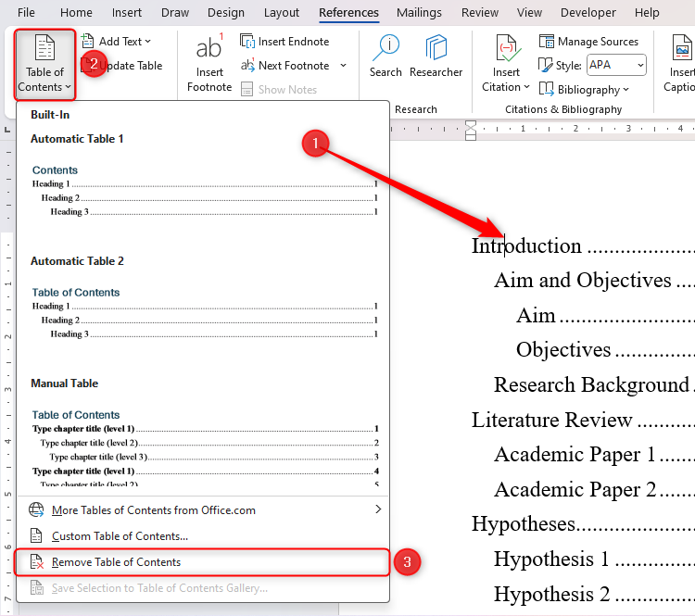695x616 pixels.
Task: Open the File tab
Action: (x=26, y=12)
